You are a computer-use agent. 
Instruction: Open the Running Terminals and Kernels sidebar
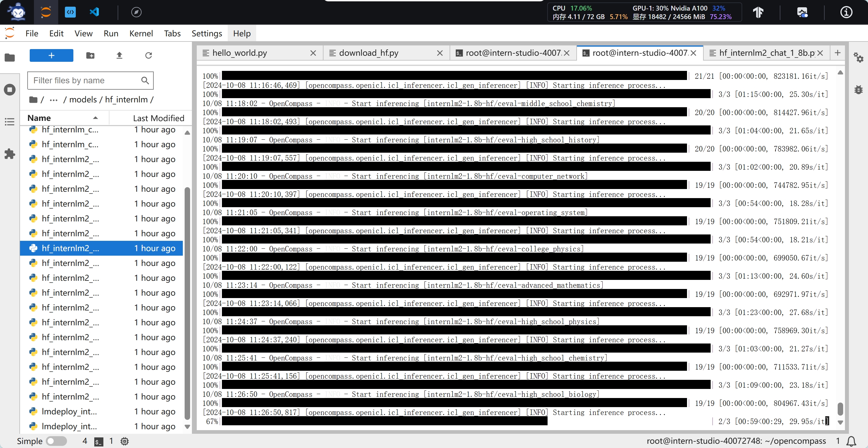pos(9,90)
